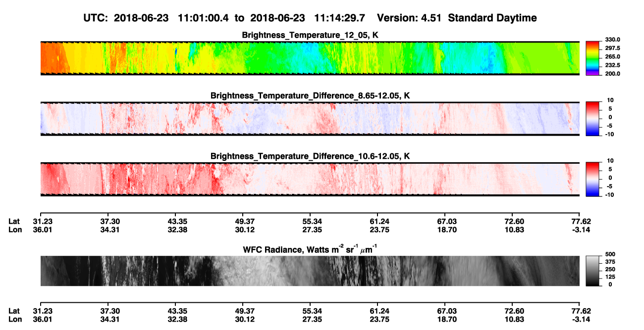The height and width of the screenshot is (330, 644).
Task: Click latitude 77.62 on the axis below the 10.6-12.05 panel
Action: coord(580,221)
